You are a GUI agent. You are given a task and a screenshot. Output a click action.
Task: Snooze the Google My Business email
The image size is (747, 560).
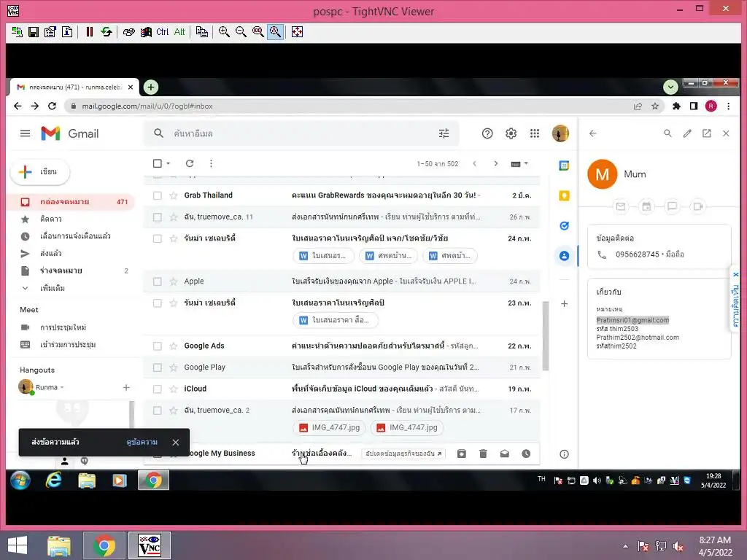pyautogui.click(x=526, y=454)
